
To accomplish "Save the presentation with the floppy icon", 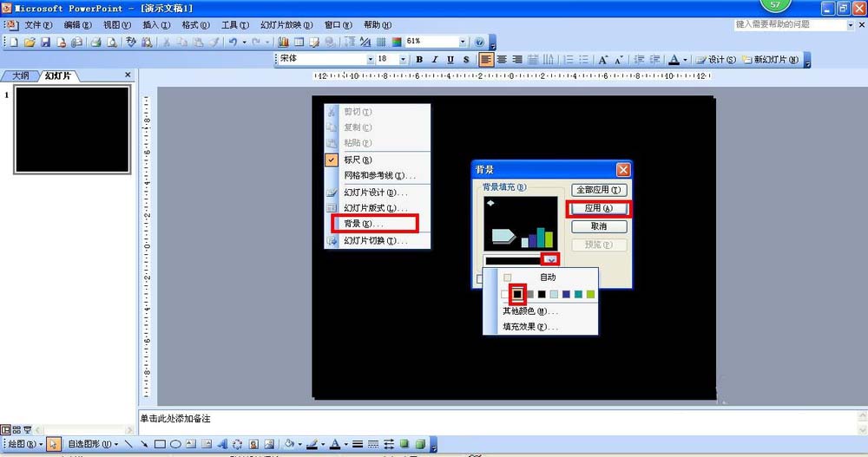I will coord(45,42).
